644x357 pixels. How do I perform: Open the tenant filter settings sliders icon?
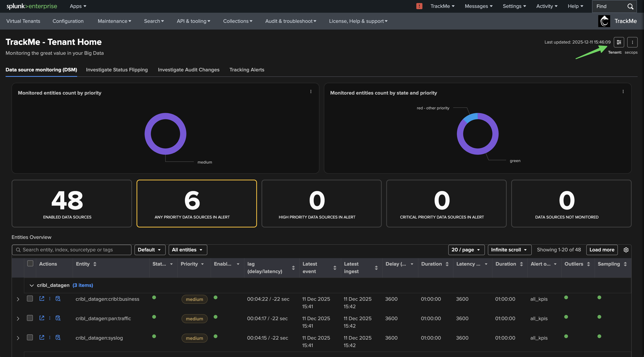(x=619, y=42)
